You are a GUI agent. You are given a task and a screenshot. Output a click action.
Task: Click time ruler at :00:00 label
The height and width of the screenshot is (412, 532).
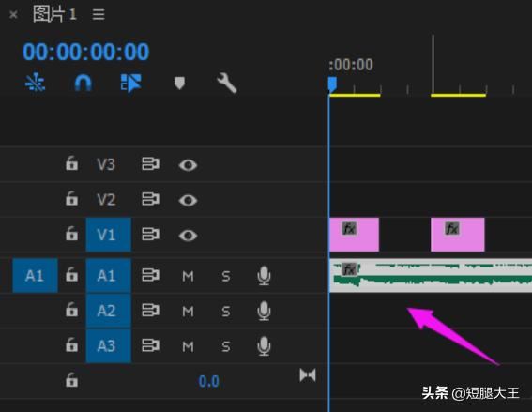[x=351, y=65]
